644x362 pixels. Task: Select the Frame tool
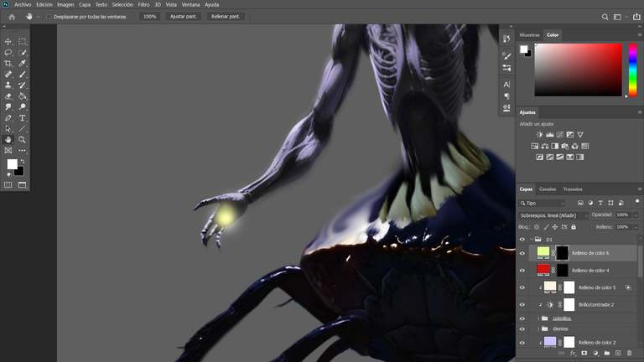[x=8, y=151]
